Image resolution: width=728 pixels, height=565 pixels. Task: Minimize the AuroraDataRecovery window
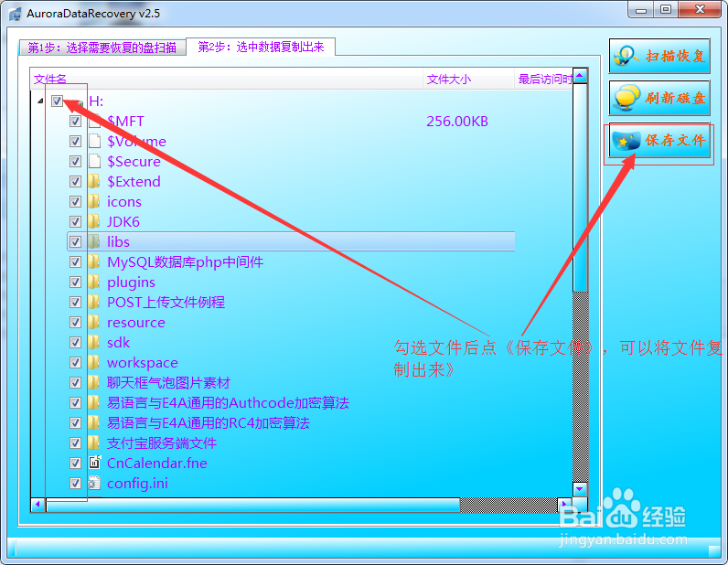[x=641, y=10]
